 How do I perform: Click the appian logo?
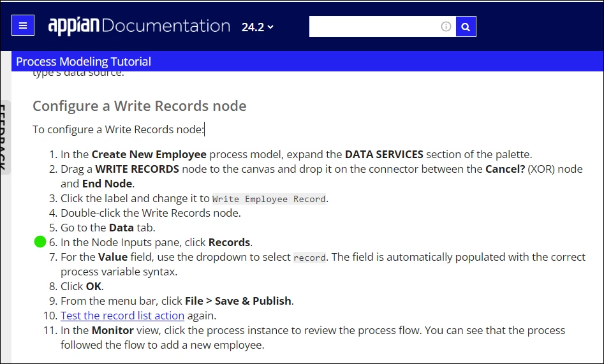[73, 26]
